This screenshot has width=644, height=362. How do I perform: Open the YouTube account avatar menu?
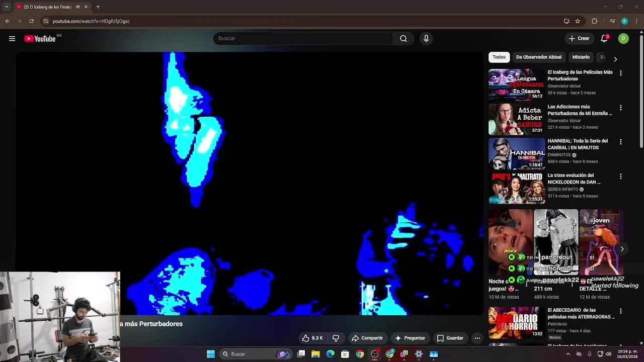click(x=623, y=39)
